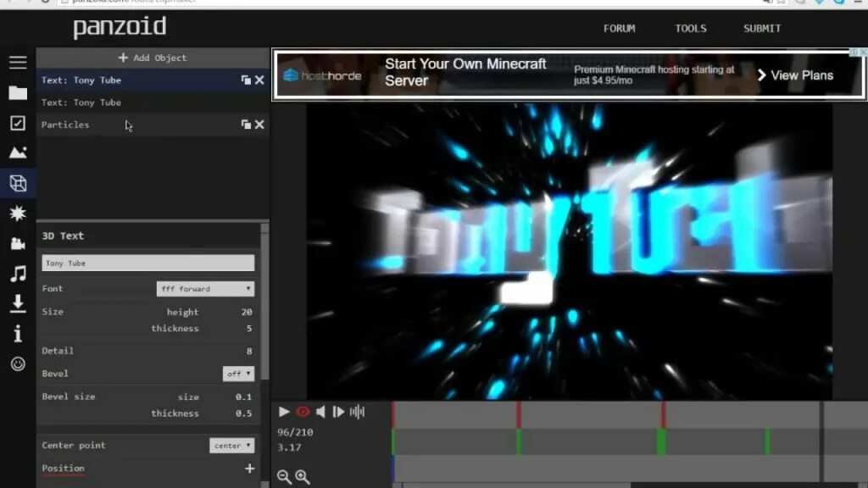The image size is (868, 488).
Task: Select the 3D cube objects panel
Action: point(18,183)
